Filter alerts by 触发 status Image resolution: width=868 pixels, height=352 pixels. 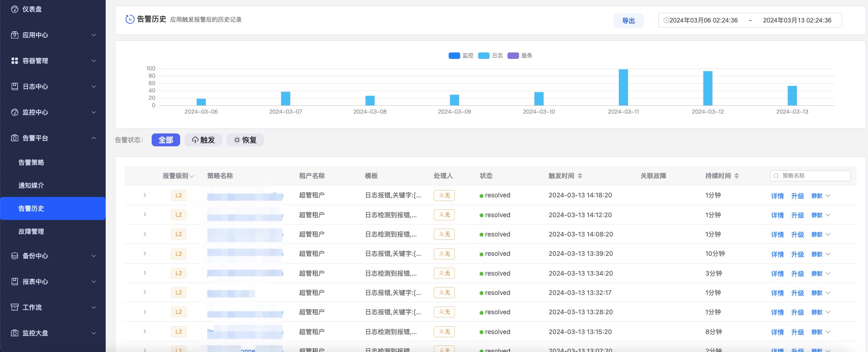click(203, 140)
